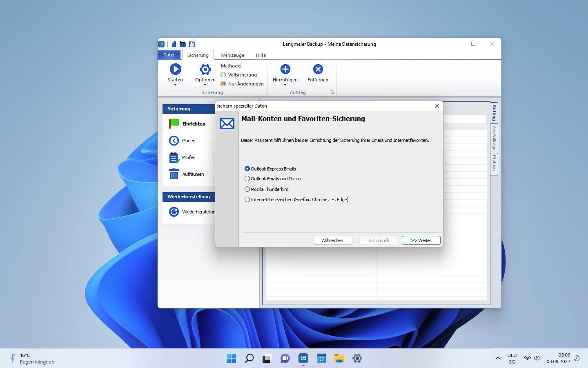This screenshot has height=368, width=588.
Task: Select Outlook Emails und Daten option
Action: tap(247, 179)
